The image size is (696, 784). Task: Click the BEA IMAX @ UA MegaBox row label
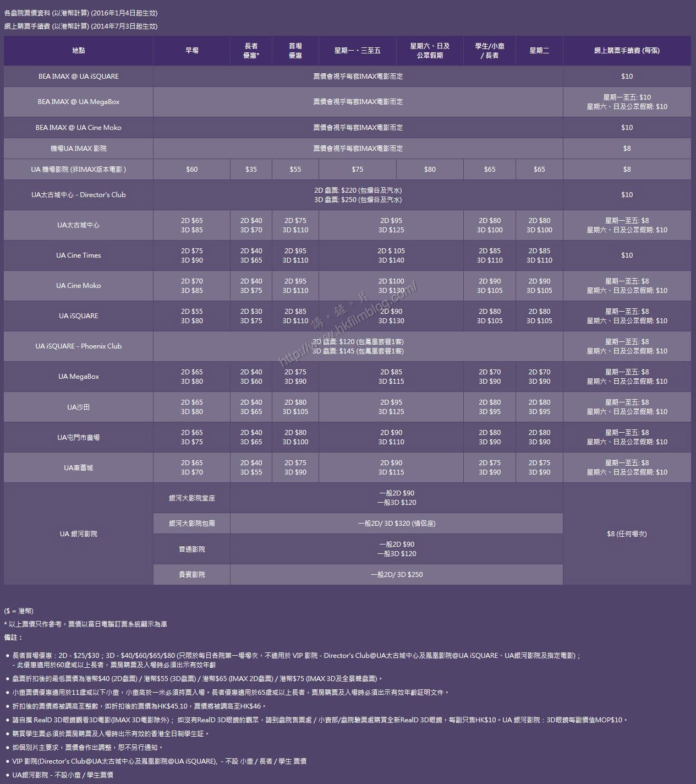pos(78,101)
